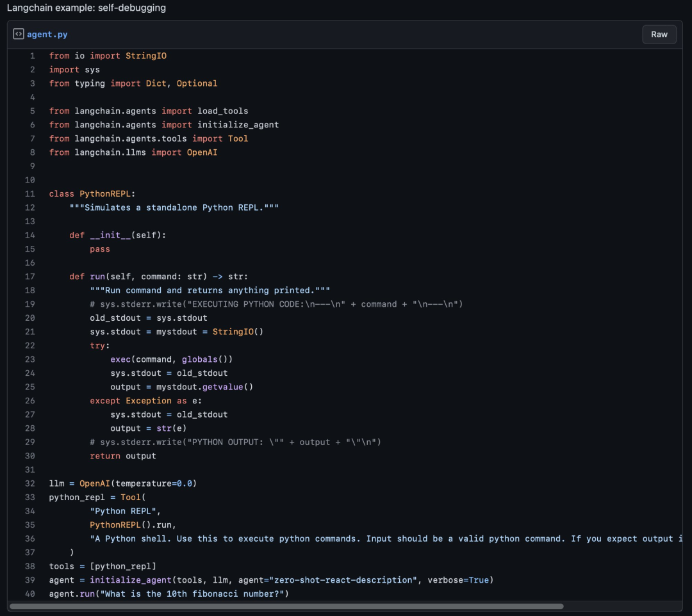The height and width of the screenshot is (616, 692).
Task: Click the code file icon beside agent.py
Action: point(19,35)
